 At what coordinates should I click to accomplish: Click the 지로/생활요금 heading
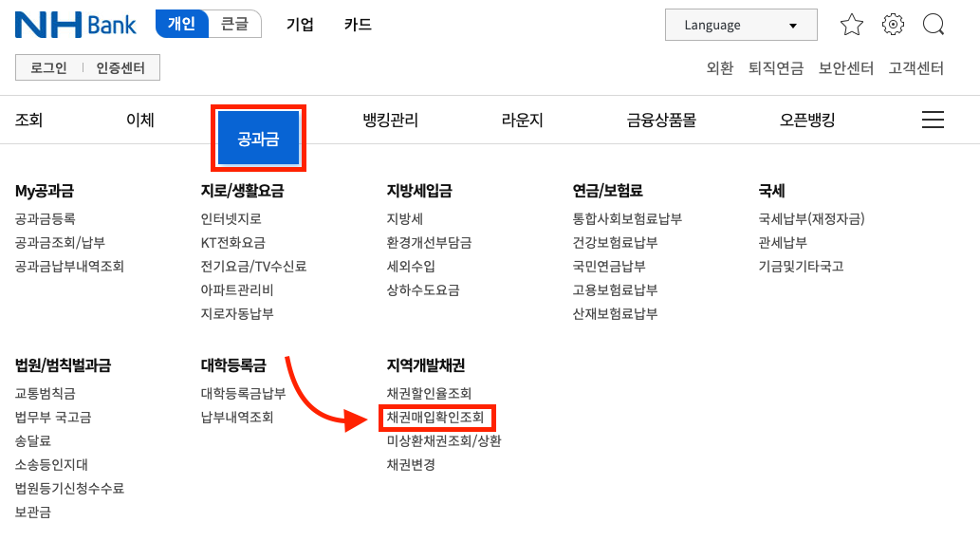coord(242,191)
